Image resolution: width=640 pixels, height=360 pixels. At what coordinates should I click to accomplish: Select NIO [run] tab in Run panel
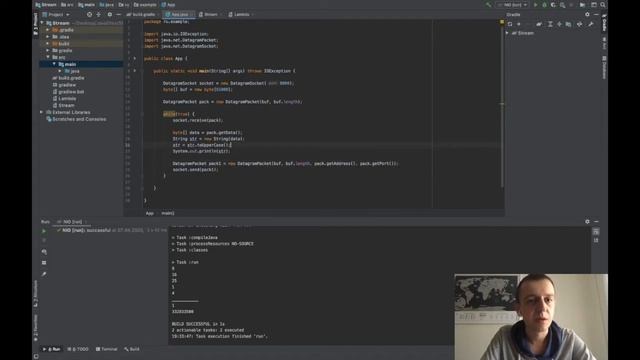click(70, 222)
